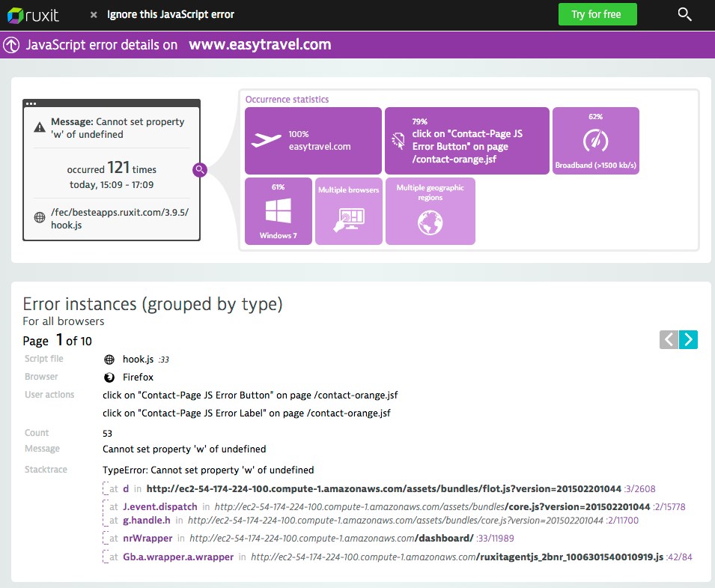This screenshot has height=588, width=715.
Task: Click 'TypeError: Cannot set property' stacktrace header
Action: click(x=208, y=470)
